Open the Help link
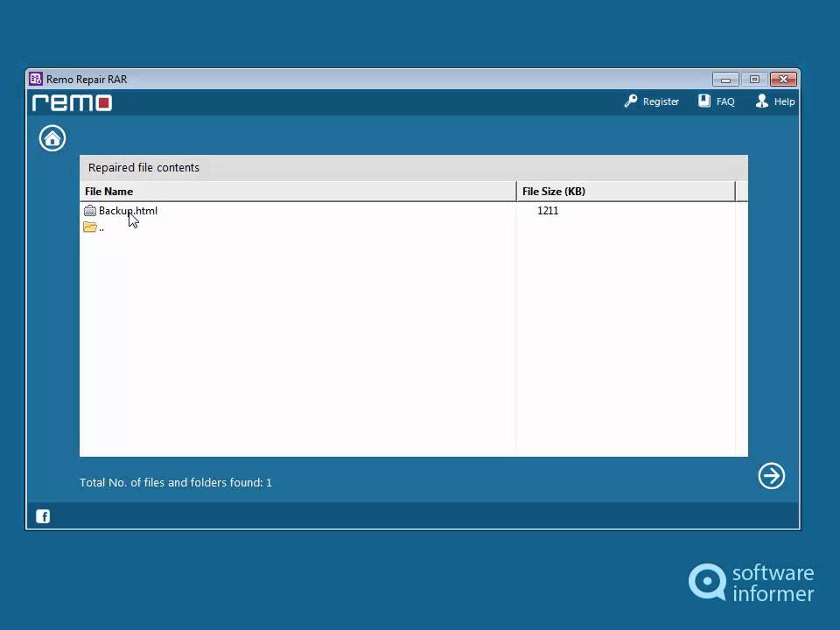This screenshot has height=630, width=840. coord(784,101)
